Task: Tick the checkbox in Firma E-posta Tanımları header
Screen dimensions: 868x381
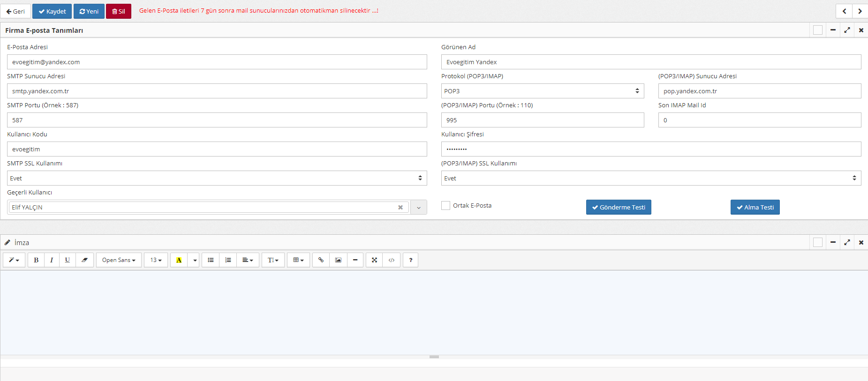Action: (818, 30)
